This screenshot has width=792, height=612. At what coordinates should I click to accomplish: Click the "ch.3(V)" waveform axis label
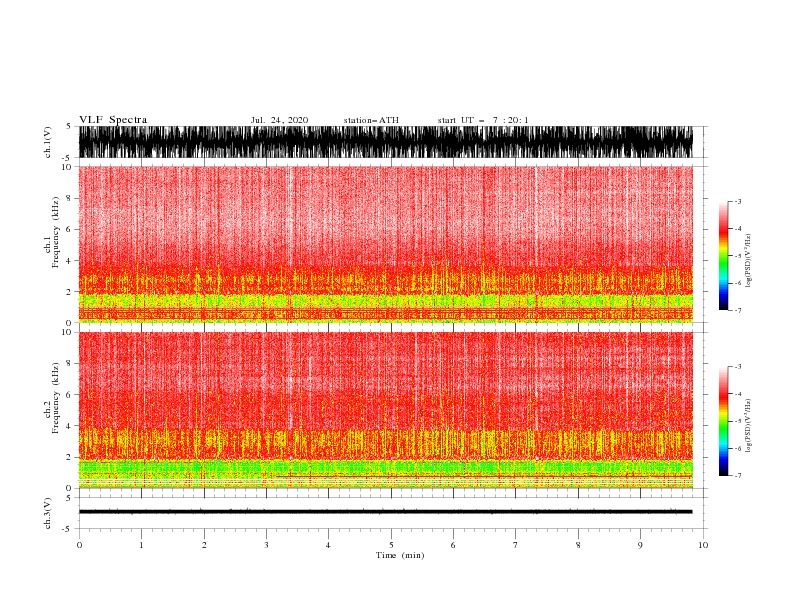(x=48, y=513)
